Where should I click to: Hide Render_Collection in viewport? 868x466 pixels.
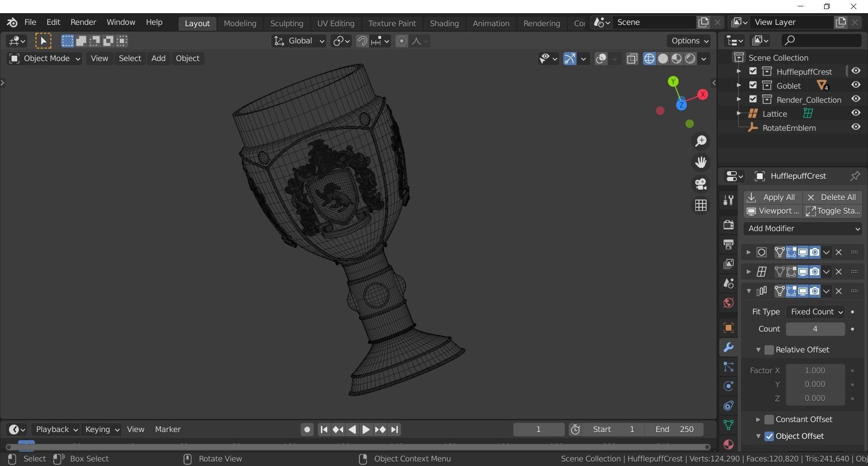click(856, 99)
